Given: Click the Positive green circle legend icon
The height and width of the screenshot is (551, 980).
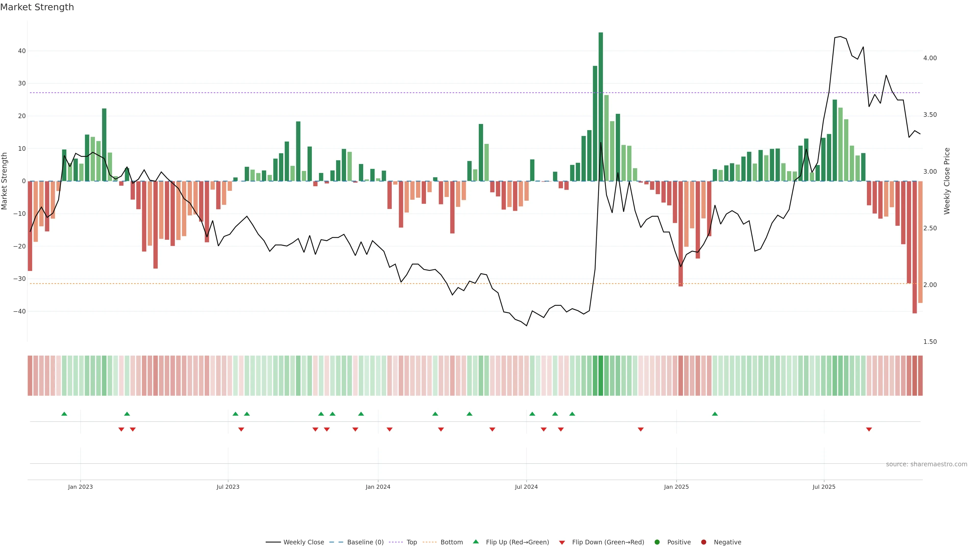Looking at the screenshot, I should 657,542.
